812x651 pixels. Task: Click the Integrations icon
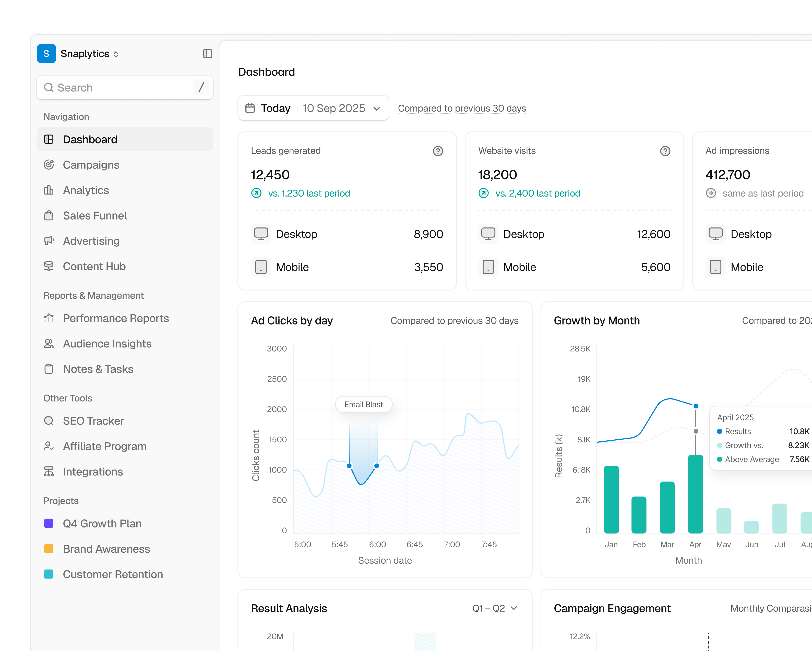point(49,472)
